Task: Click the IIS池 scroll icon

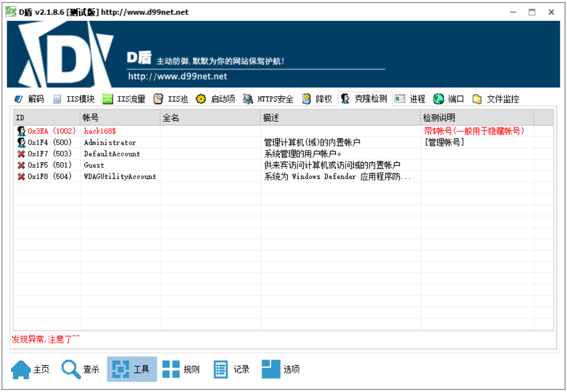Action: (158, 99)
